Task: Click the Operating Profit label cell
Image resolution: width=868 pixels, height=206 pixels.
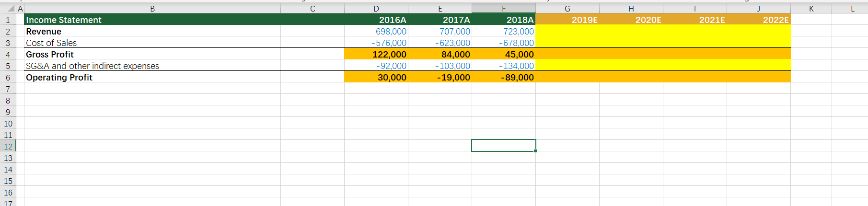Action: (152, 77)
